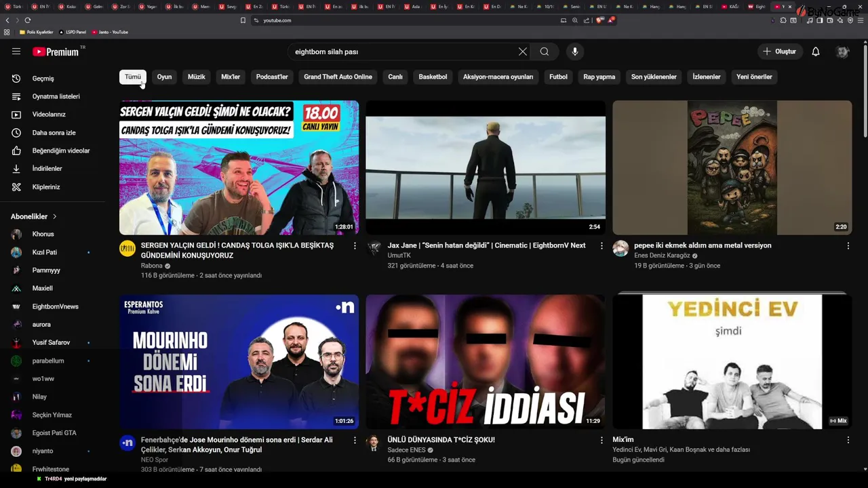This screenshot has height=488, width=868.
Task: Open options menu for the Mix'im playlist
Action: point(848,440)
